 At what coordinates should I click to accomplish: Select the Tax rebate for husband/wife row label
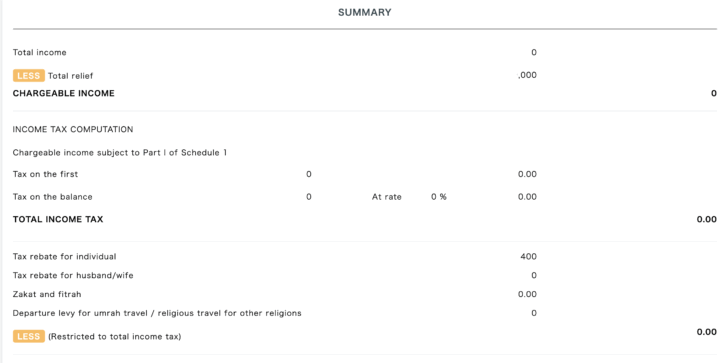(x=73, y=275)
